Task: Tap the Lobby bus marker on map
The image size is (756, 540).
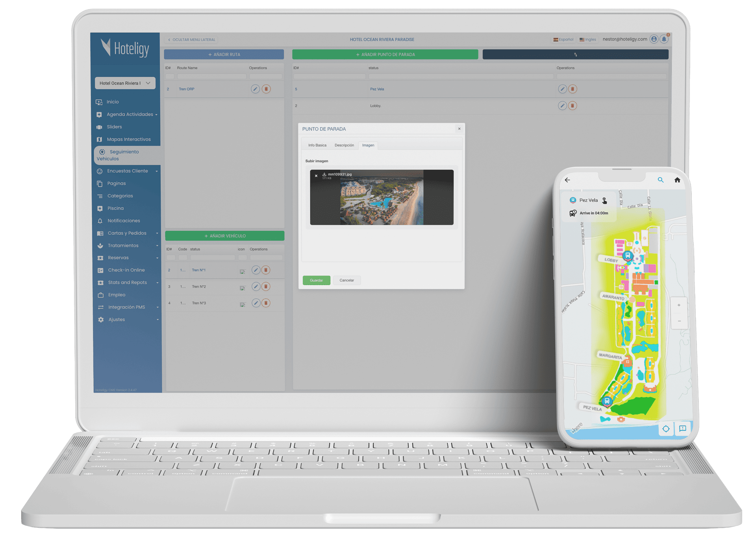Action: (628, 256)
